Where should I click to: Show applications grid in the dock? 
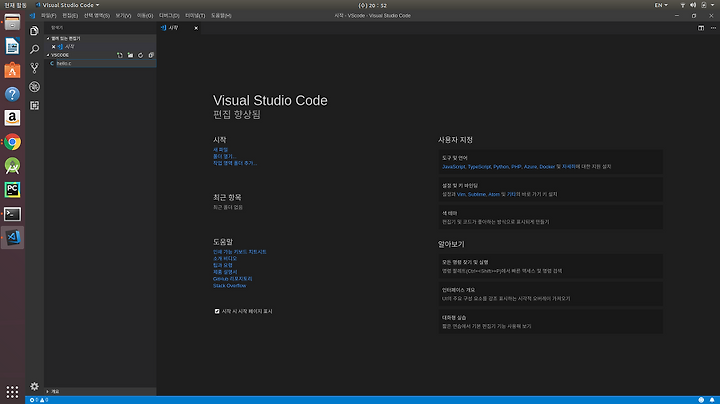12,392
